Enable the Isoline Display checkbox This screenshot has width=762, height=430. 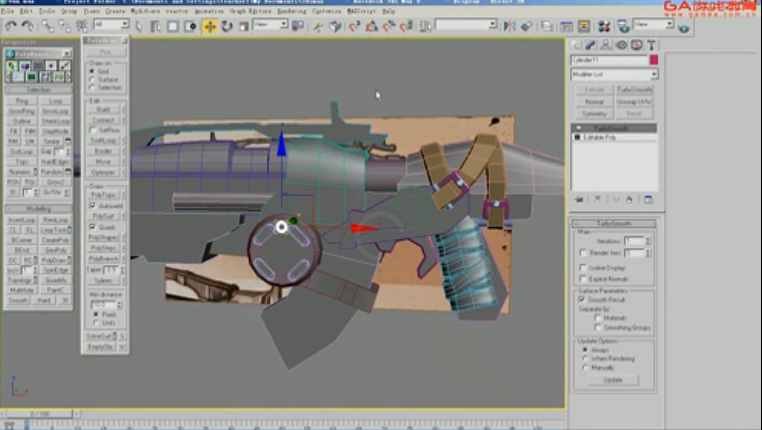(583, 268)
